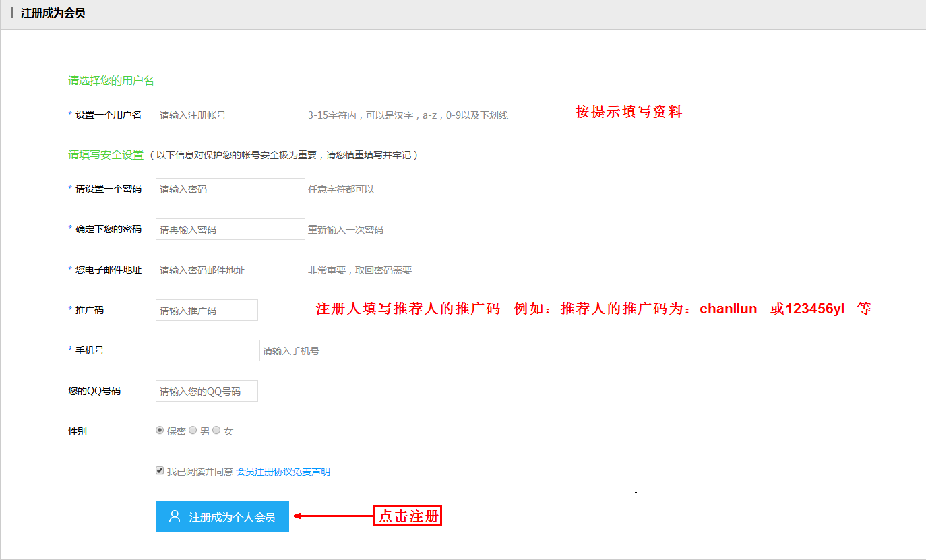Click the 推广码 promo code input field
Image resolution: width=926 pixels, height=560 pixels.
[206, 310]
